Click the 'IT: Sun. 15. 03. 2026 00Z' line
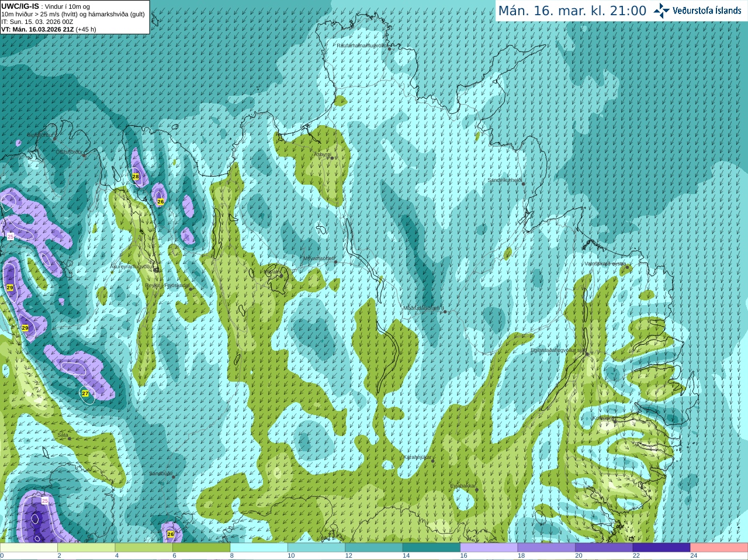Image resolution: width=748 pixels, height=560 pixels. (x=37, y=22)
